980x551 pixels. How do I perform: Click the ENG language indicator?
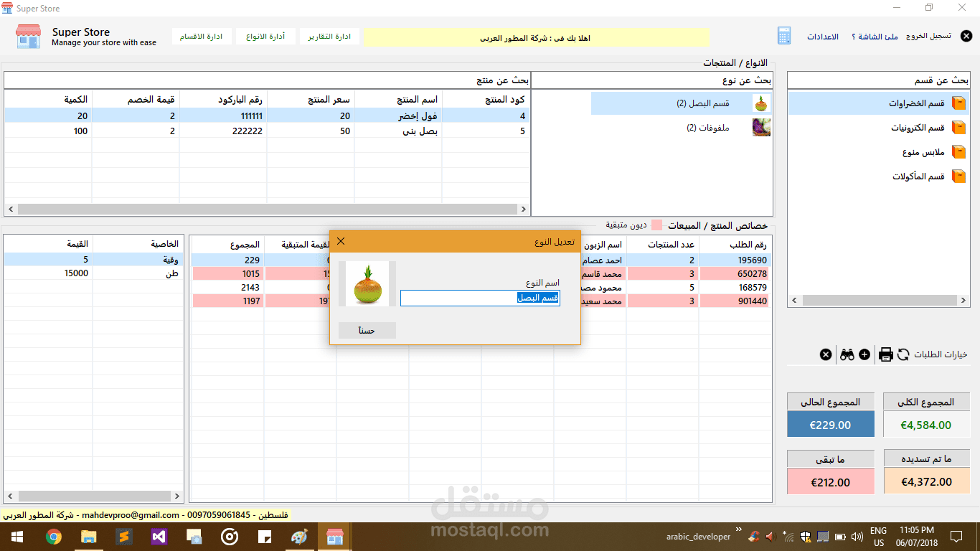[x=878, y=531]
